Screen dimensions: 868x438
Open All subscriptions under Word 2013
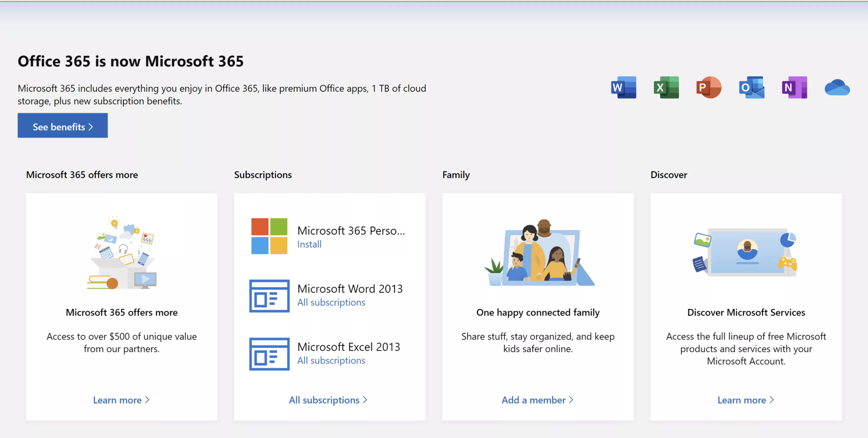click(331, 302)
